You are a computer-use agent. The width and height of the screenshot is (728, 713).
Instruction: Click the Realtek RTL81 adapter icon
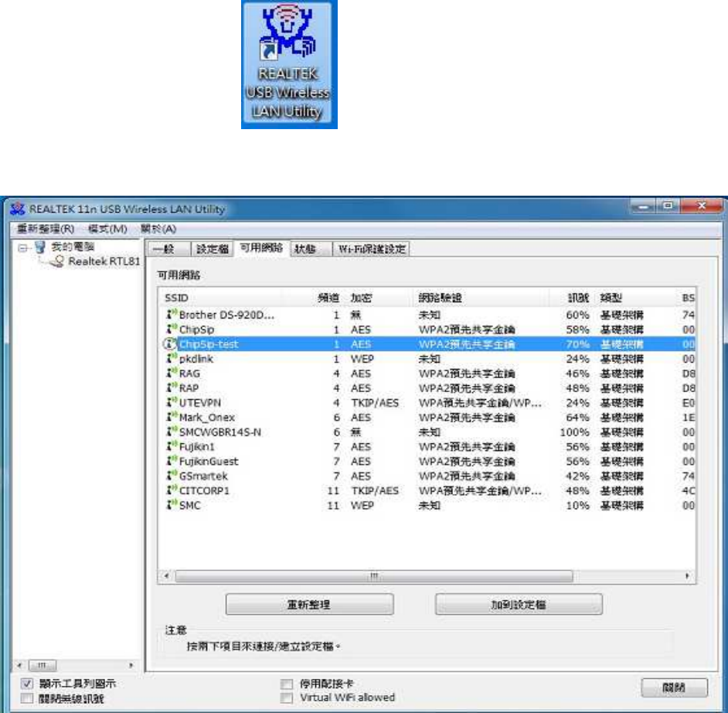(57, 261)
